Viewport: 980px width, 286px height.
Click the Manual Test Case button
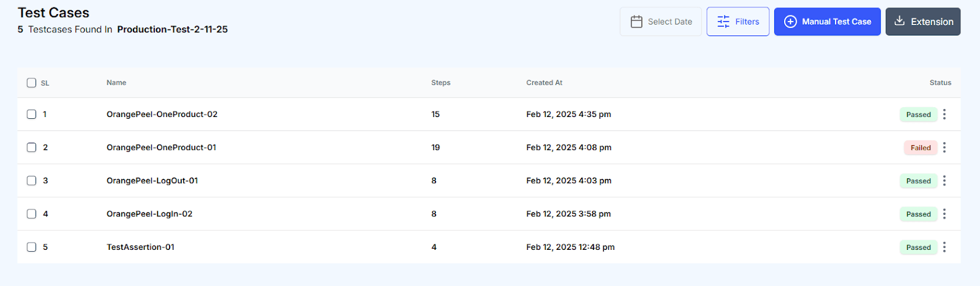pyautogui.click(x=827, y=21)
